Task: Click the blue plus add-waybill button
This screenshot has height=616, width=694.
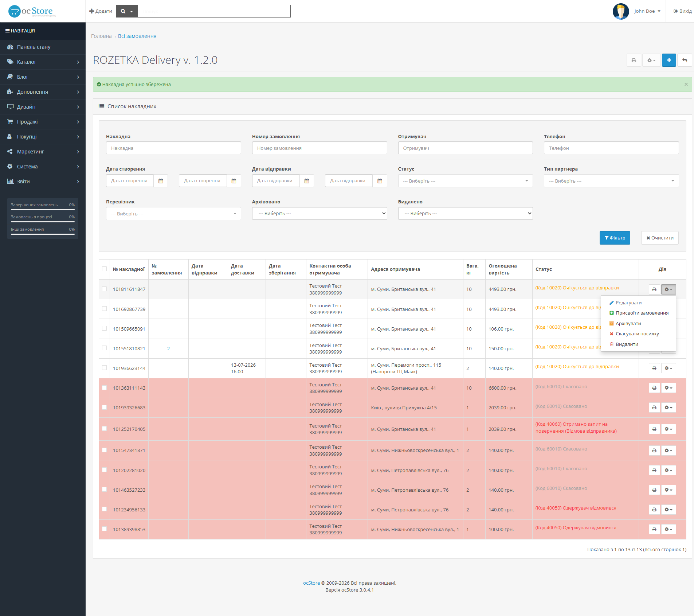Action: (x=669, y=60)
